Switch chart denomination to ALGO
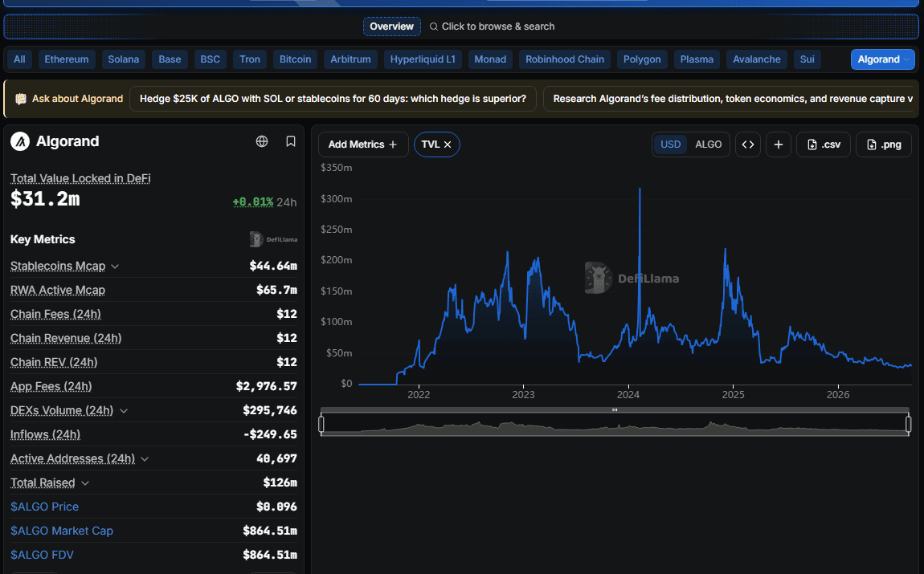The image size is (924, 574). tap(709, 145)
